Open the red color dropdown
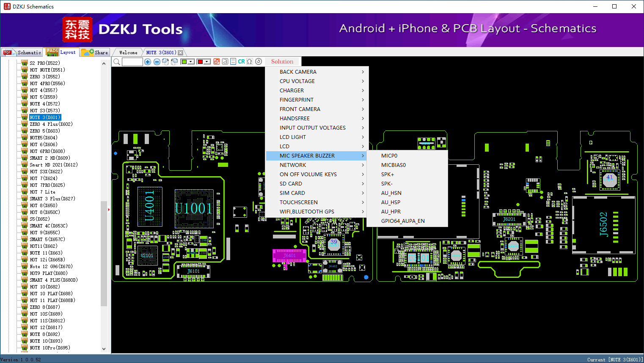 [x=207, y=62]
